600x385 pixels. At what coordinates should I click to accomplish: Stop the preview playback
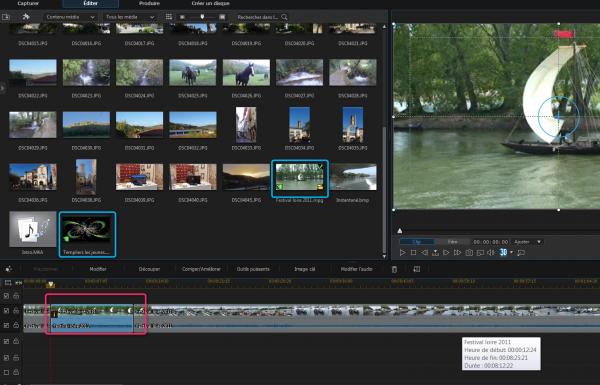[413, 253]
